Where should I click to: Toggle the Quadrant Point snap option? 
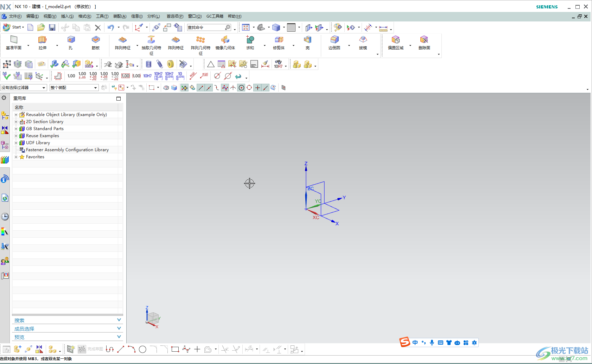[249, 88]
